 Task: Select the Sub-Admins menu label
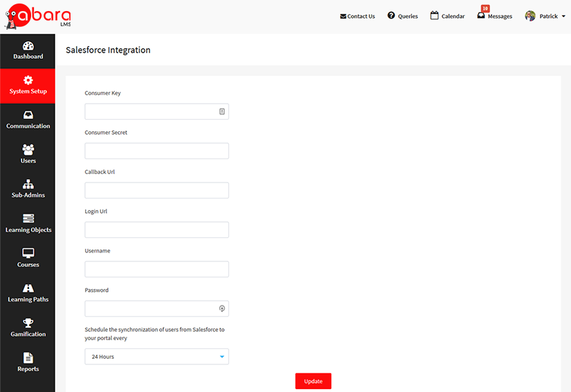click(28, 195)
